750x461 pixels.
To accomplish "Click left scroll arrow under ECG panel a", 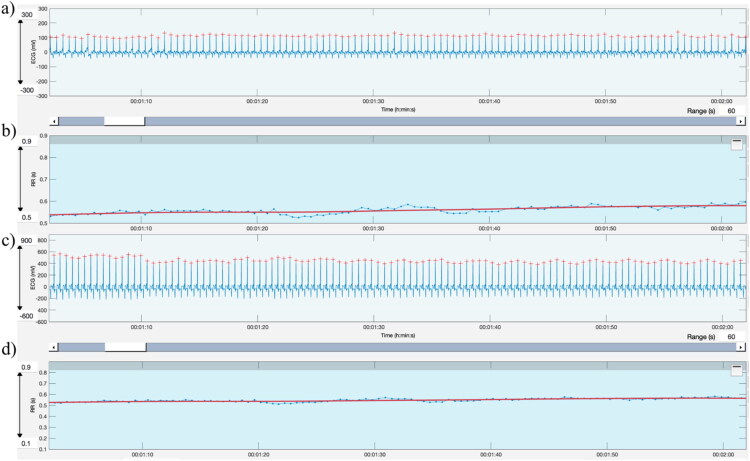I will tap(54, 121).
